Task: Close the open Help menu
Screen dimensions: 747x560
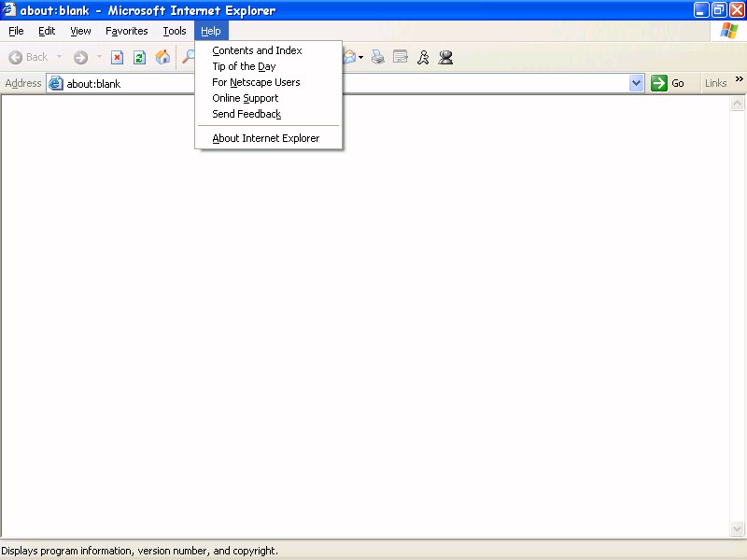Action: point(211,31)
